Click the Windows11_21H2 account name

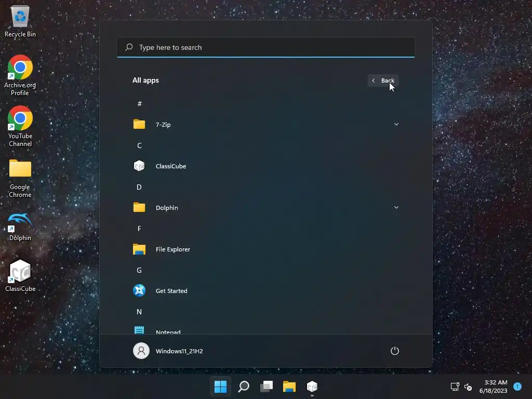(179, 351)
